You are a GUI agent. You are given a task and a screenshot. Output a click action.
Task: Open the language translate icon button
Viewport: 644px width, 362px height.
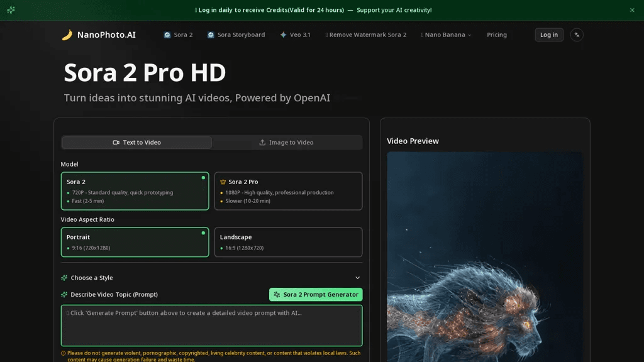577,35
